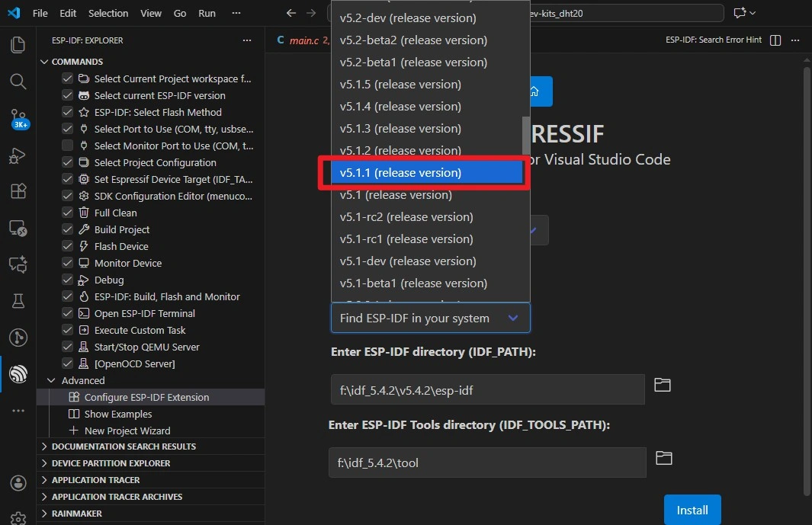
Task: Open Search in the activity bar
Action: 18,81
